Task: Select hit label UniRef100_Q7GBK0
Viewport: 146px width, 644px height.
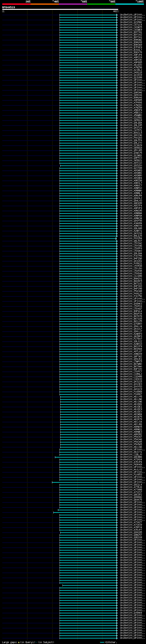Action: [x=131, y=324]
